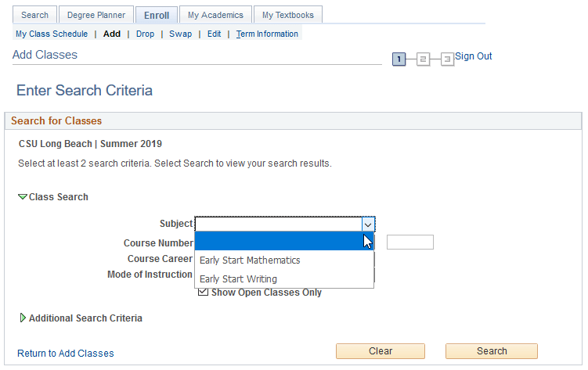Click the 'Search for Classes' header text
This screenshot has width=588, height=370.
(x=56, y=120)
